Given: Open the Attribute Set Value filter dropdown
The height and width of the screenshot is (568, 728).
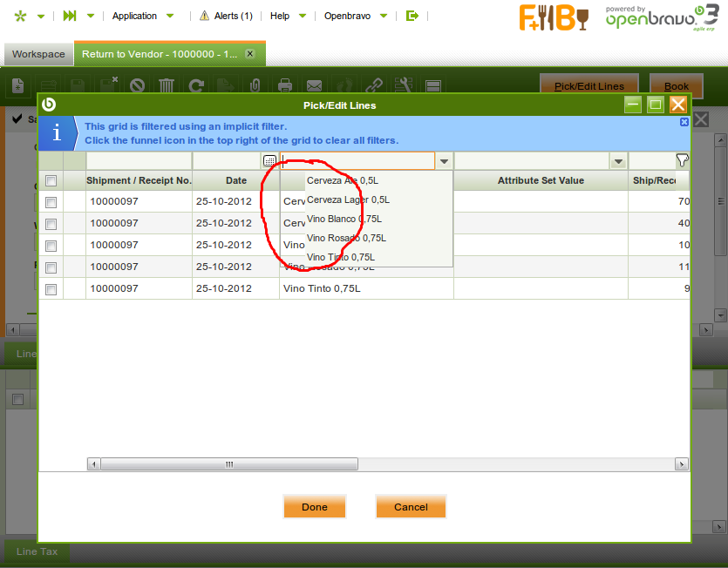Looking at the screenshot, I should point(618,161).
